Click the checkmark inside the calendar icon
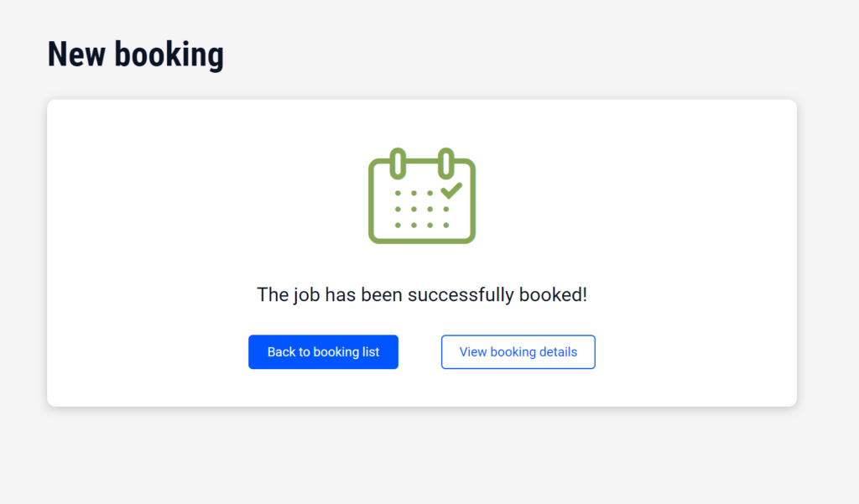Image resolution: width=859 pixels, height=504 pixels. [x=450, y=190]
